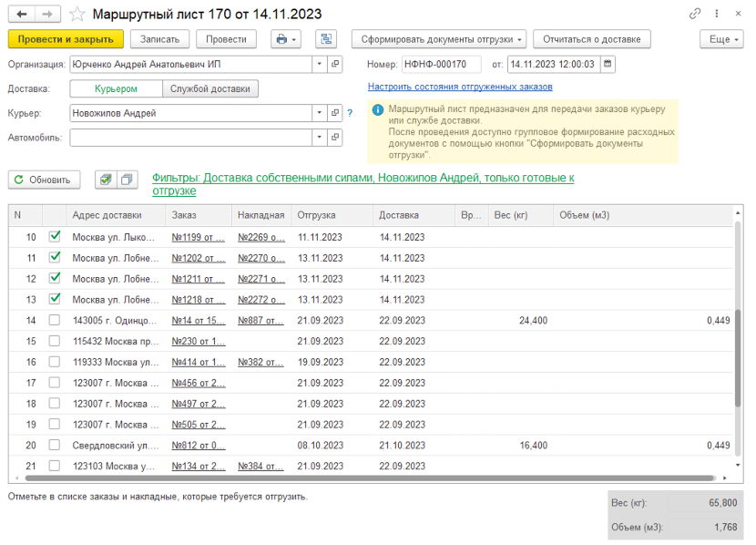Click the Вес (кг) total field 65,800
Image resolution: width=756 pixels, height=545 pixels.
(704, 503)
